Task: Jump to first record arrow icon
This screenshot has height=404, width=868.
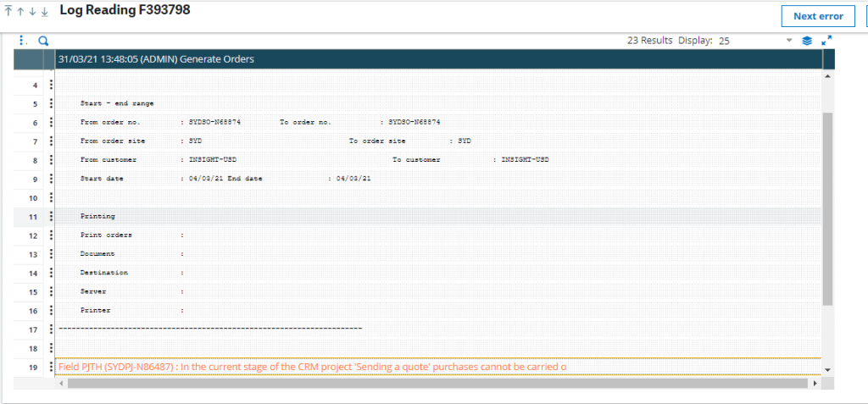Action: 8,12
